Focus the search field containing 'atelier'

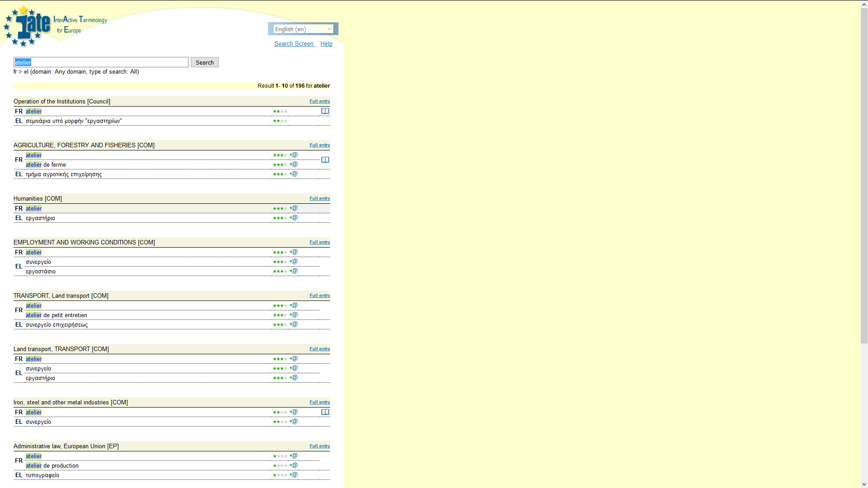(101, 62)
